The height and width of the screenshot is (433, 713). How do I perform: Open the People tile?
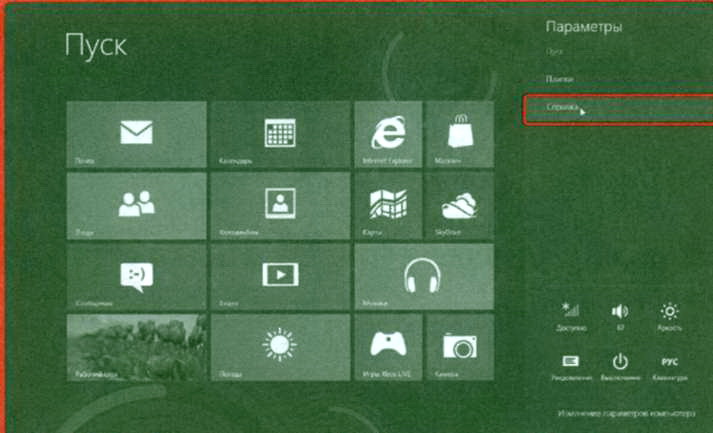[x=136, y=206]
